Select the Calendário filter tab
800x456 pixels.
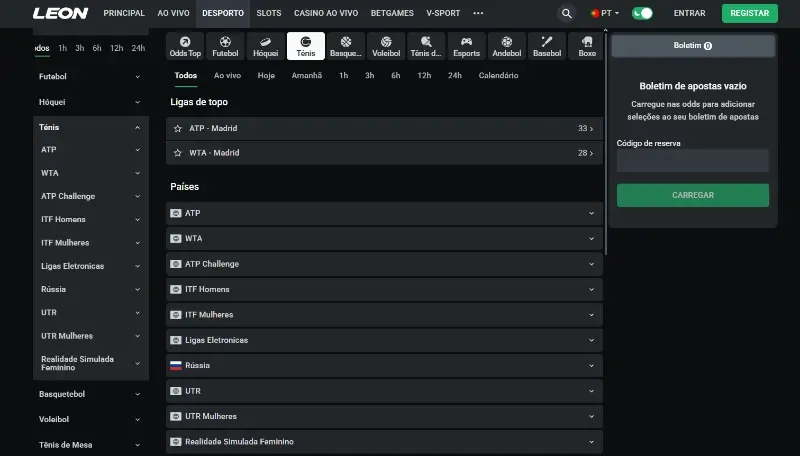pyautogui.click(x=498, y=75)
